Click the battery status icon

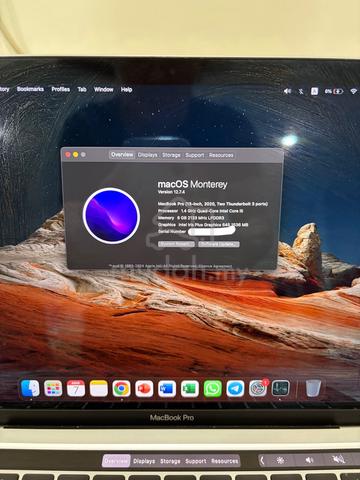[x=334, y=91]
